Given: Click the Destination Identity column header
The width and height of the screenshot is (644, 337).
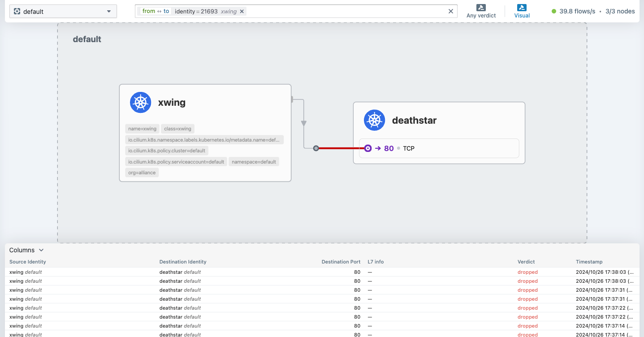Looking at the screenshot, I should pos(183,262).
